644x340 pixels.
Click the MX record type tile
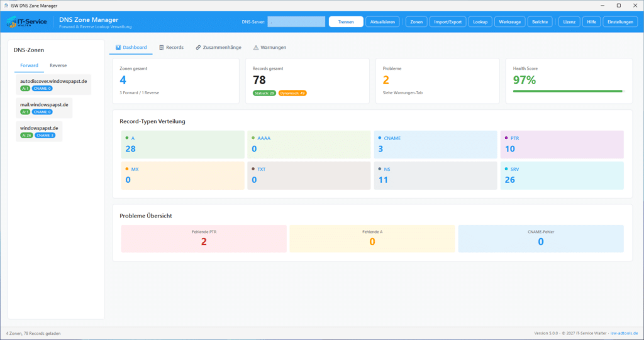tap(183, 176)
